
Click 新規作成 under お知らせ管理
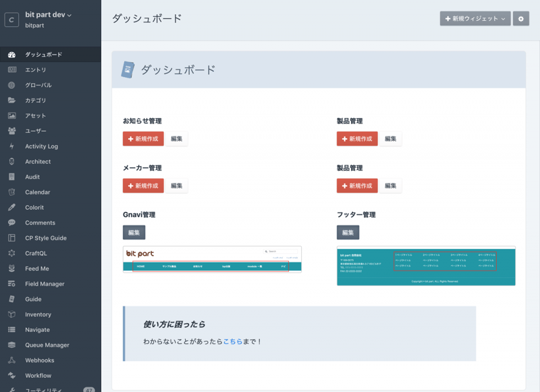point(143,139)
